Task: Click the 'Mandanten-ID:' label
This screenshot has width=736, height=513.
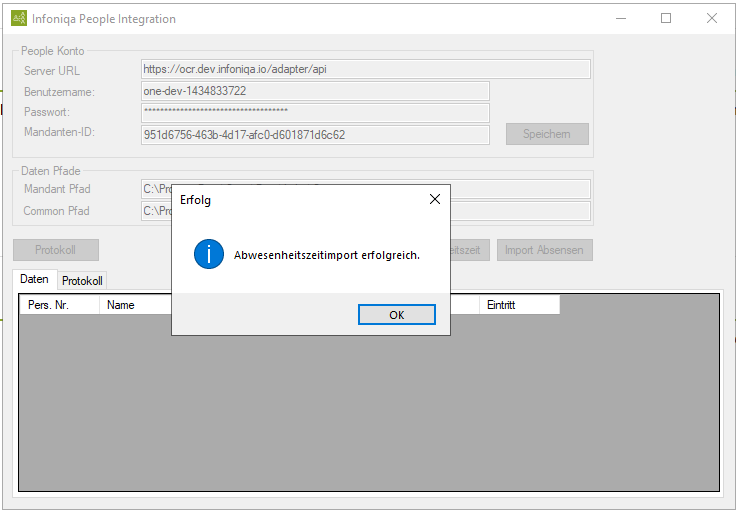Action: 59,132
